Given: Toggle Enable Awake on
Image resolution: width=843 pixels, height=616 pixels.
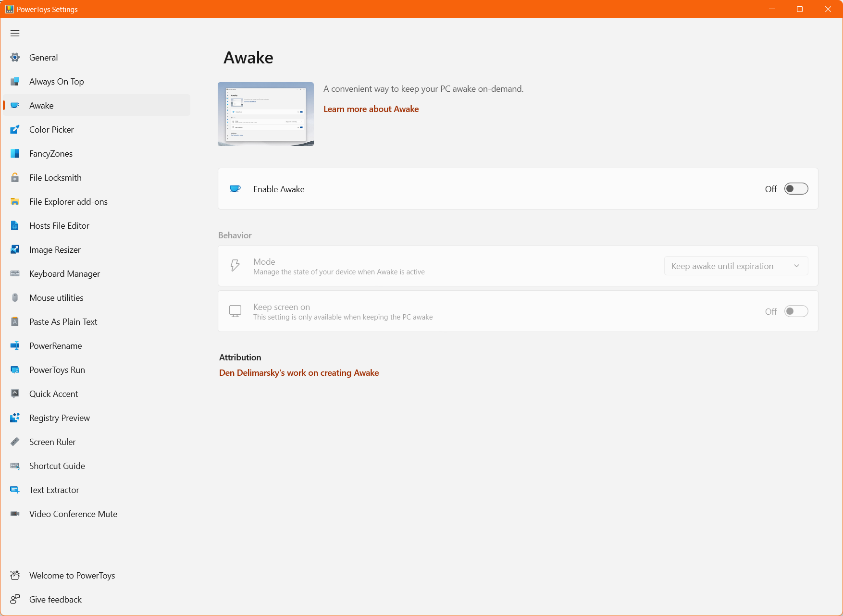Looking at the screenshot, I should (x=795, y=189).
